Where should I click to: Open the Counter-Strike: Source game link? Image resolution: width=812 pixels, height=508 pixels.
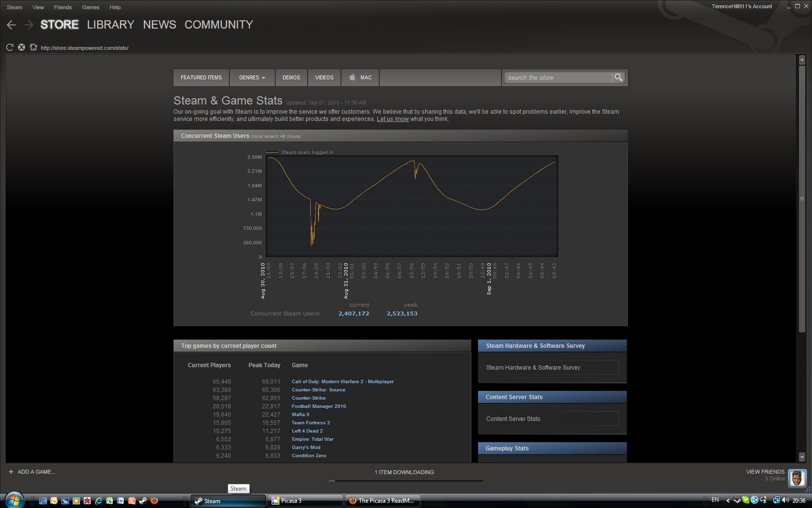[x=318, y=390]
